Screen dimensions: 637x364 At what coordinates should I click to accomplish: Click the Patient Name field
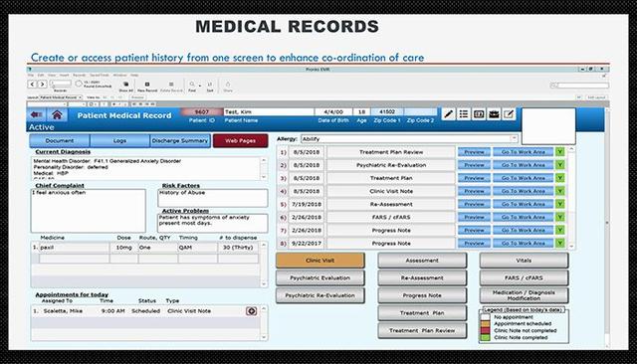269,112
